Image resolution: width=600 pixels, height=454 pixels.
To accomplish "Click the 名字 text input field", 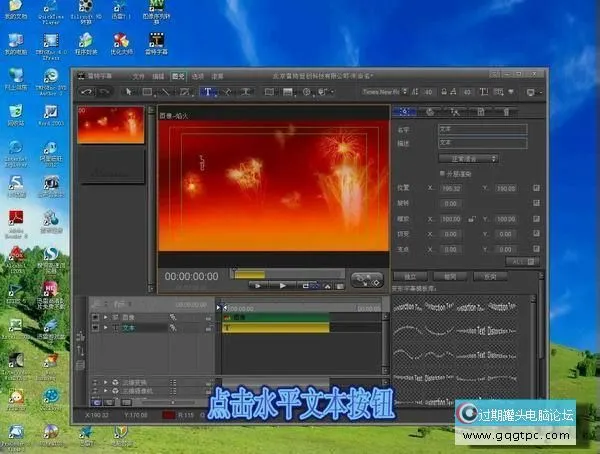I will click(482, 129).
